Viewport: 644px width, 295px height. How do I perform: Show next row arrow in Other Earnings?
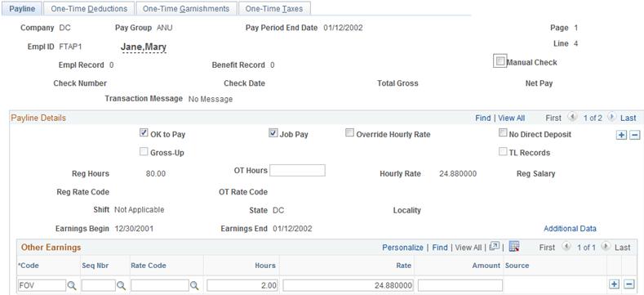point(606,247)
